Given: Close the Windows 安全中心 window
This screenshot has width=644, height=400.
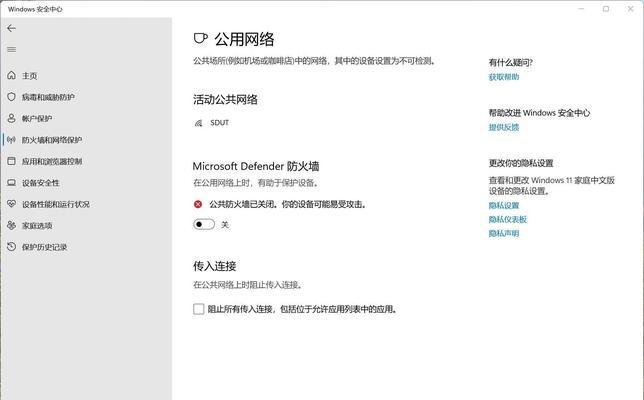Looking at the screenshot, I should pyautogui.click(x=630, y=9).
